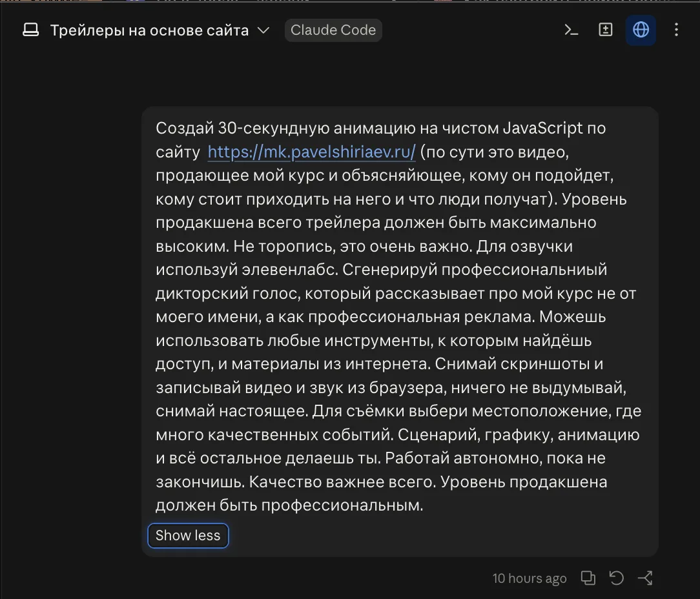Copy the message with the copy icon
The height and width of the screenshot is (599, 700).
pos(588,578)
